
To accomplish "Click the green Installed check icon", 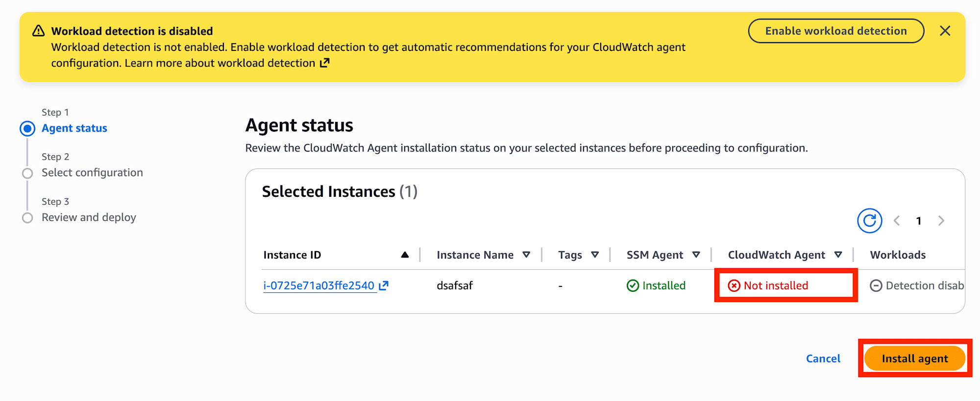I will click(x=633, y=285).
